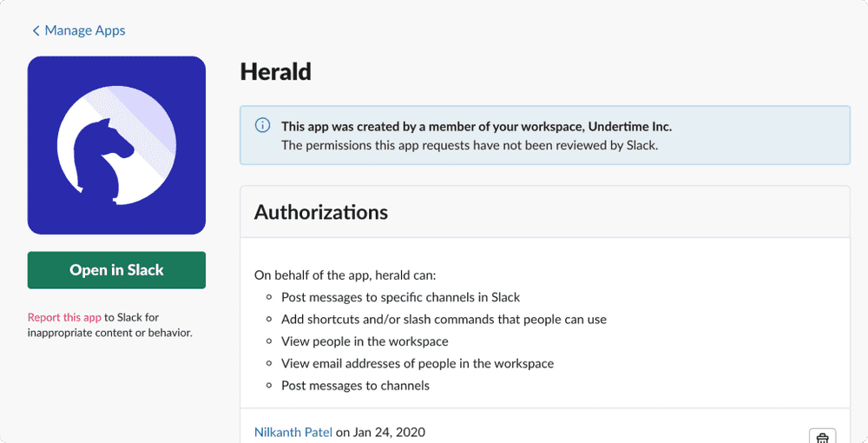
Task: Select the last "Post messages to channels" item
Action: pyautogui.click(x=355, y=385)
